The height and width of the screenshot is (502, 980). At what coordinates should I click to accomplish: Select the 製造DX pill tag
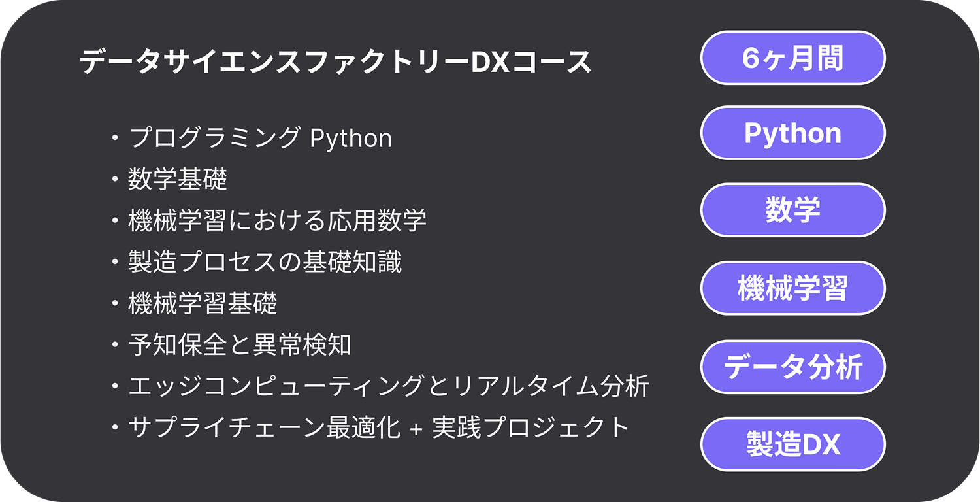click(792, 444)
